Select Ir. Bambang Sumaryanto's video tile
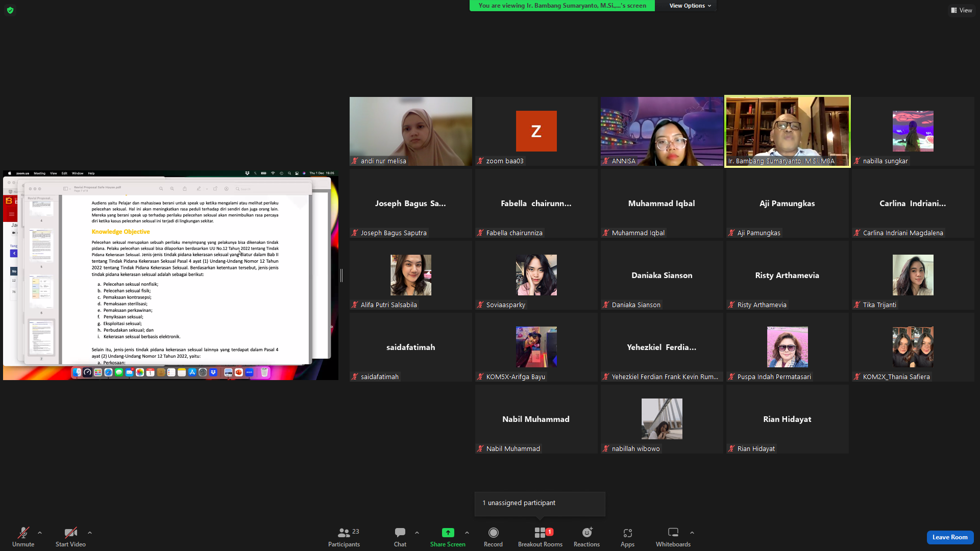The width and height of the screenshot is (980, 551). click(x=788, y=131)
